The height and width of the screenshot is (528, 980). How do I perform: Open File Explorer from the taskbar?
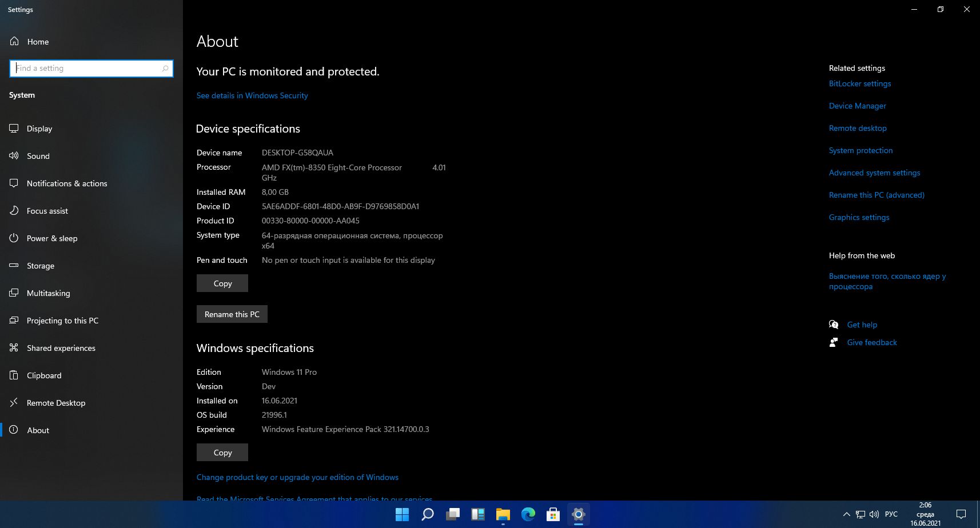[503, 514]
